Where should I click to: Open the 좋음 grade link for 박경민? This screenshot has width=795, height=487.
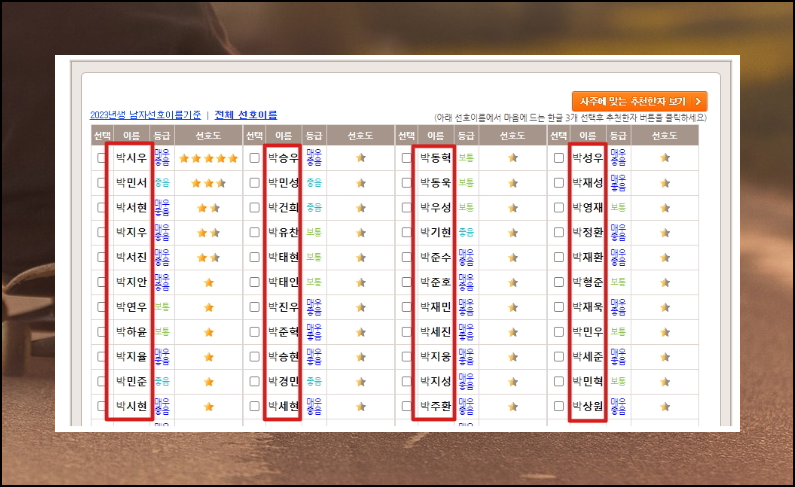pos(314,382)
